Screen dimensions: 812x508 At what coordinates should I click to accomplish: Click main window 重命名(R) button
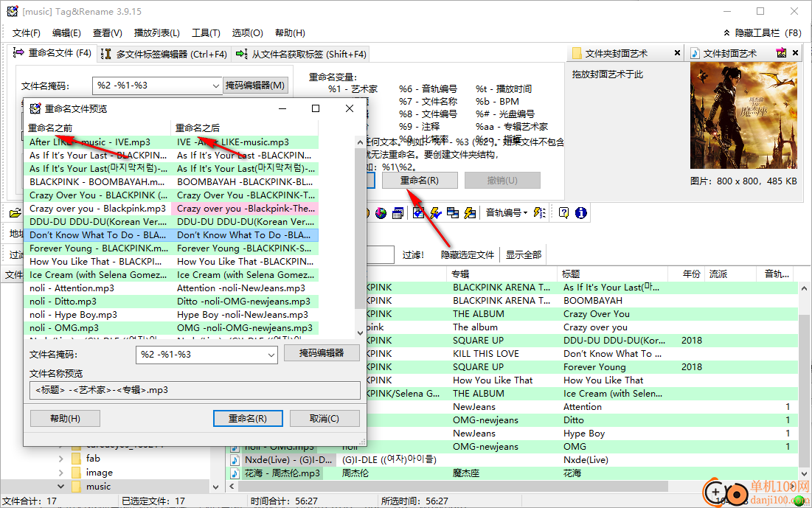click(x=420, y=180)
